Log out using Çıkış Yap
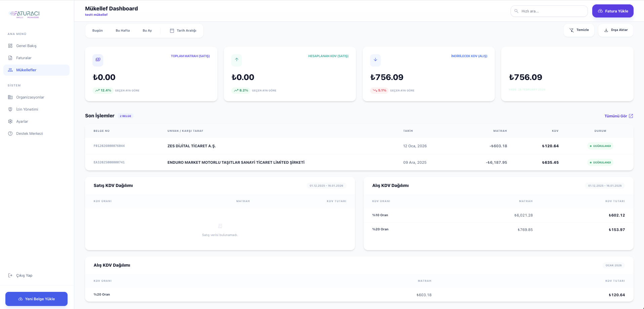Screen dimensions: 644x309 [24, 275]
